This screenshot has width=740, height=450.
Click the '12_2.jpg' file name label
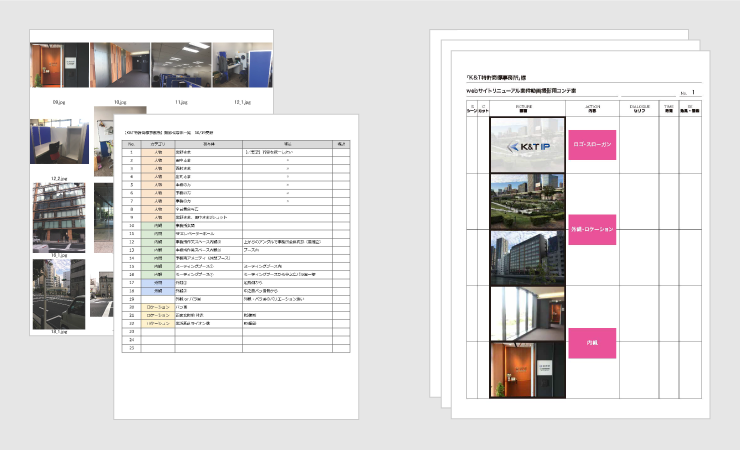click(x=59, y=179)
